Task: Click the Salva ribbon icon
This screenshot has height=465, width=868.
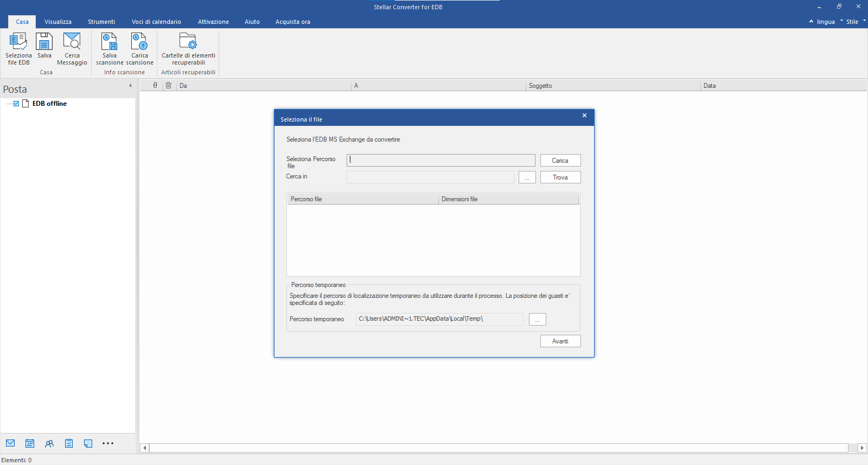Action: tap(44, 46)
